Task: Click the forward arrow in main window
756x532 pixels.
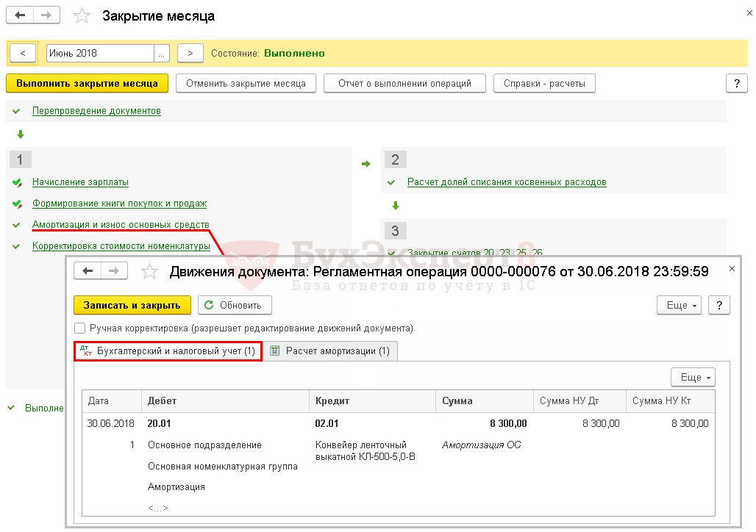Action: 46,15
